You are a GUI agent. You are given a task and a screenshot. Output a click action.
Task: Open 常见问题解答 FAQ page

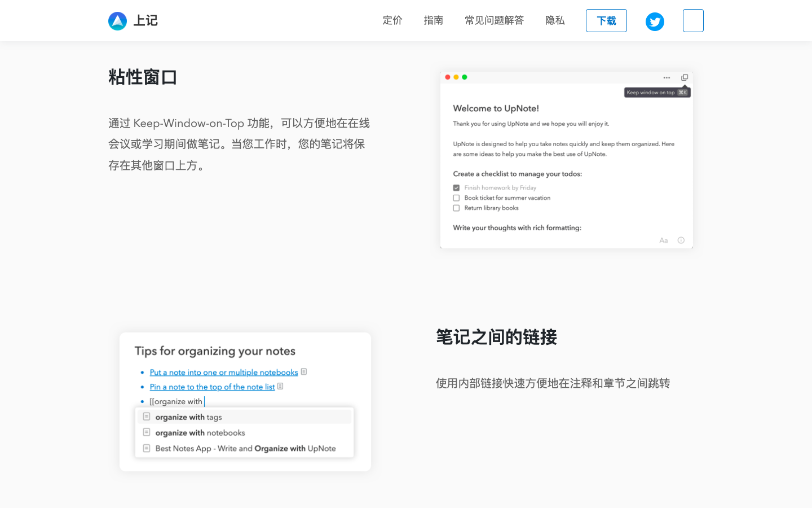[x=494, y=20]
